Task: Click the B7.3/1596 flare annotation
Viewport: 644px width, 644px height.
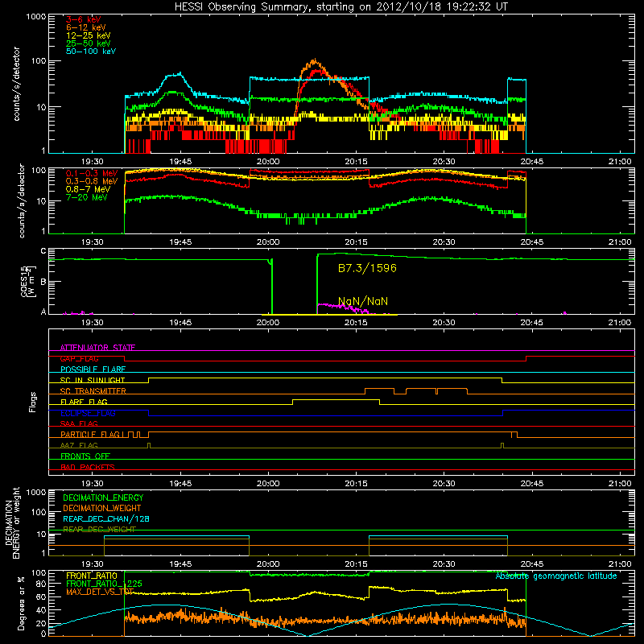Action: point(367,268)
